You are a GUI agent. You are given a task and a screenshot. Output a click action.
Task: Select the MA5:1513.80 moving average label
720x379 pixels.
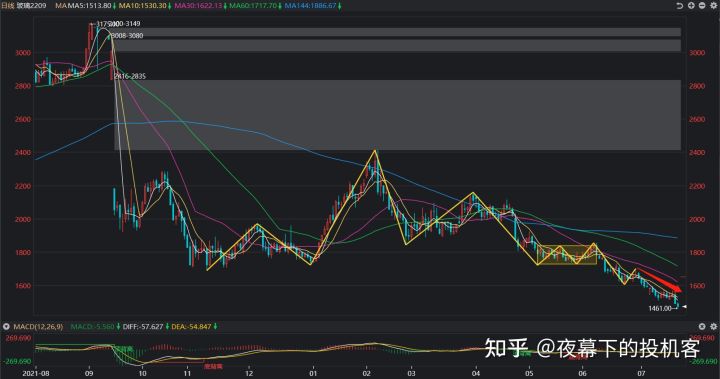(90, 6)
